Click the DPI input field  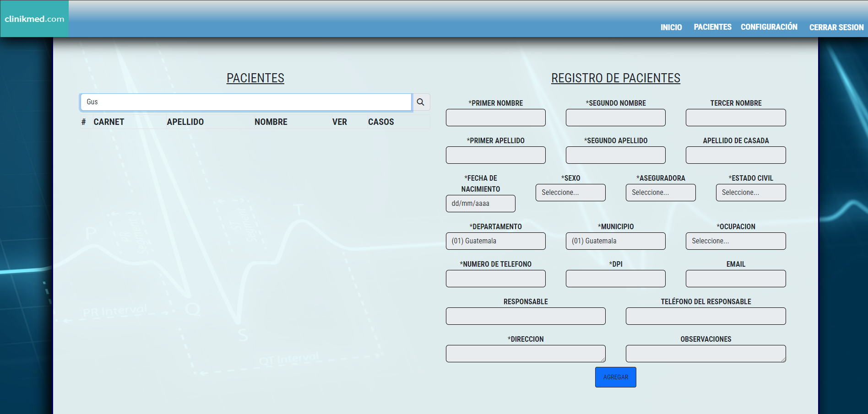615,279
